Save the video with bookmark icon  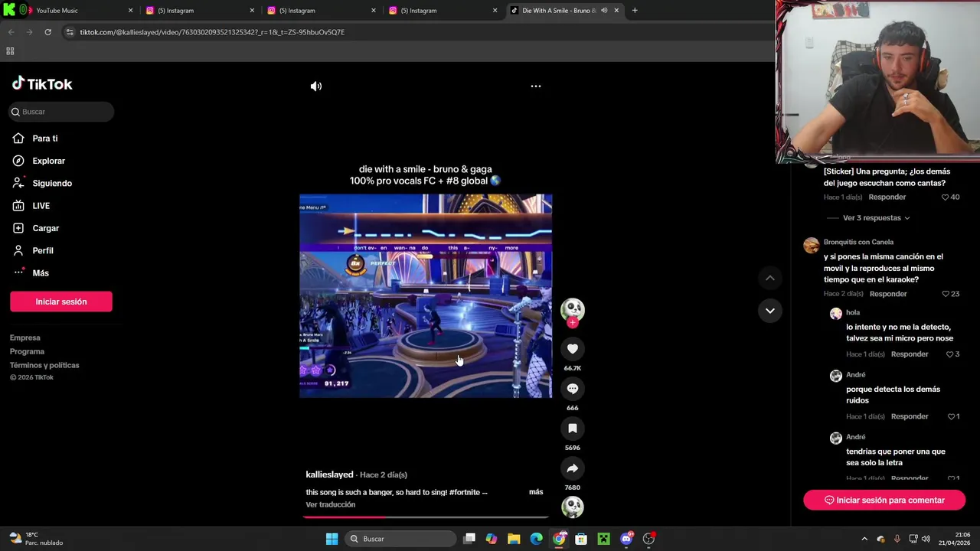pos(572,429)
